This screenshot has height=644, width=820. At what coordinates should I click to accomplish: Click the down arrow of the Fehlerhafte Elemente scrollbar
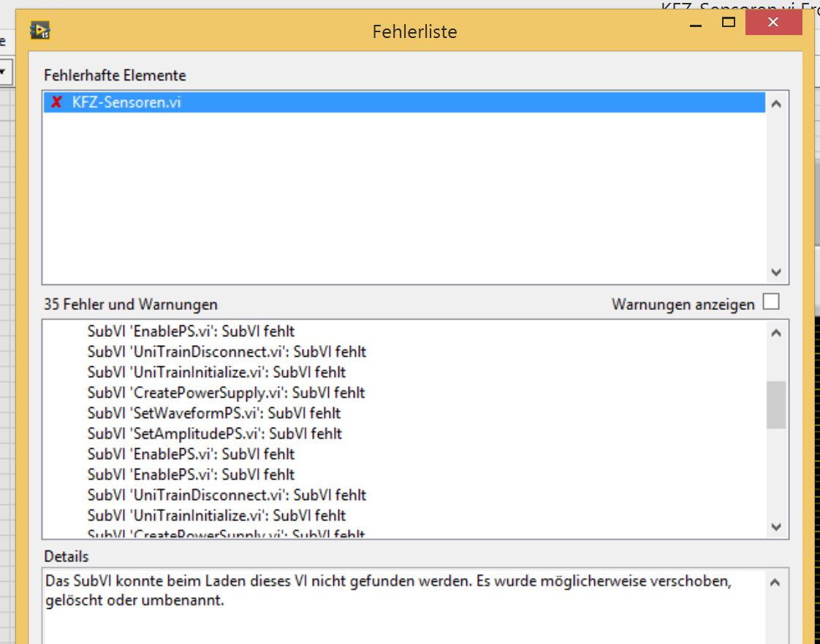(x=776, y=272)
